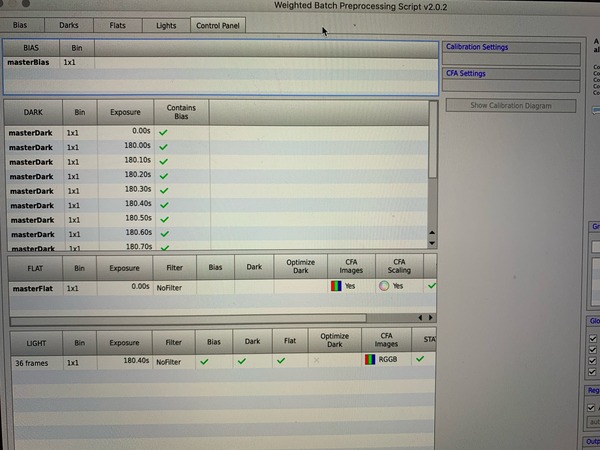Screen dimensions: 600x450
Task: Select the masterDark row with 180.50s exposure
Action: 218,220
